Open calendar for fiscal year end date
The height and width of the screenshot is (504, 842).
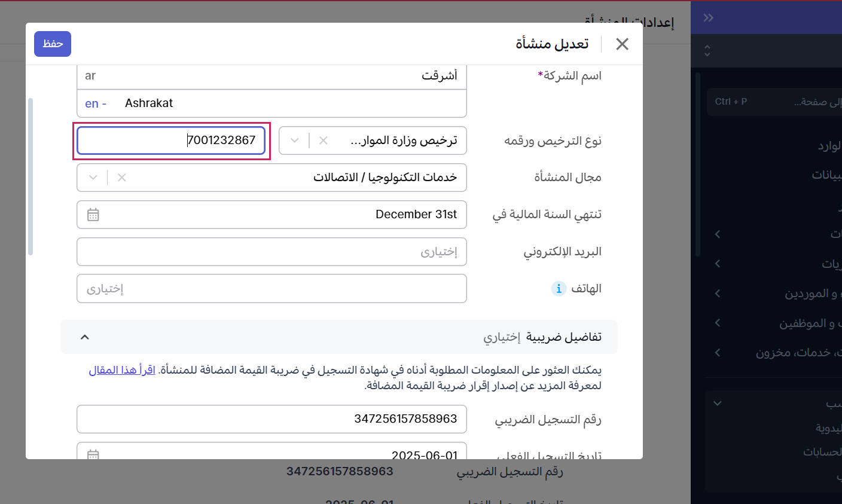93,215
